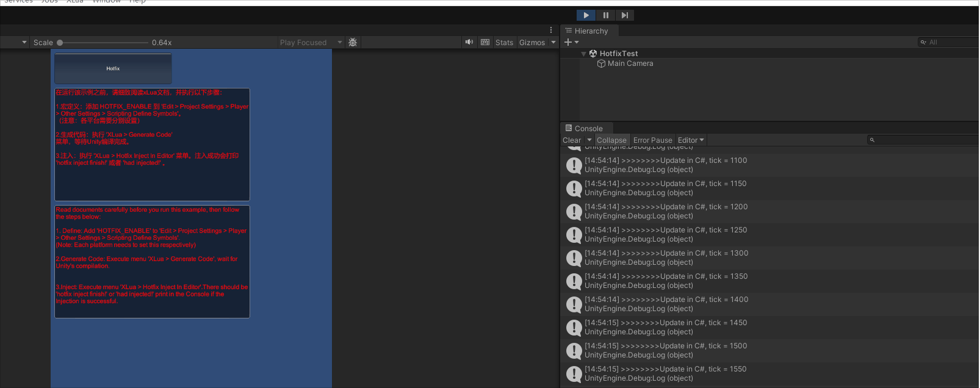
Task: Pause the game with Pause button
Action: (605, 15)
